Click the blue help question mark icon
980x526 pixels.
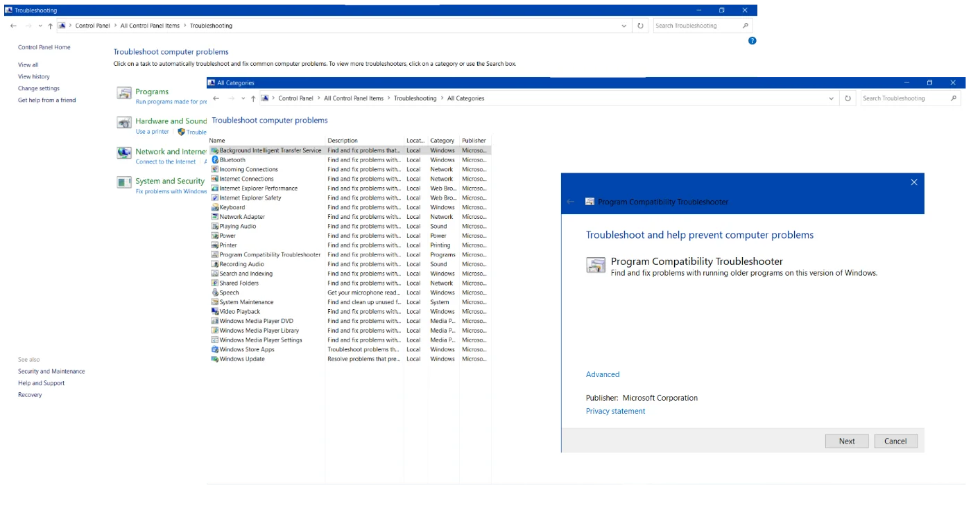(x=752, y=41)
